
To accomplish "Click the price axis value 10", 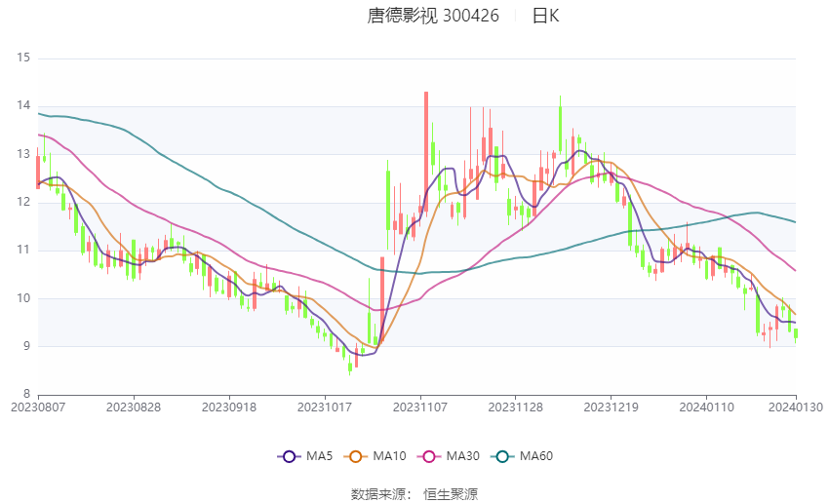I will (23, 298).
